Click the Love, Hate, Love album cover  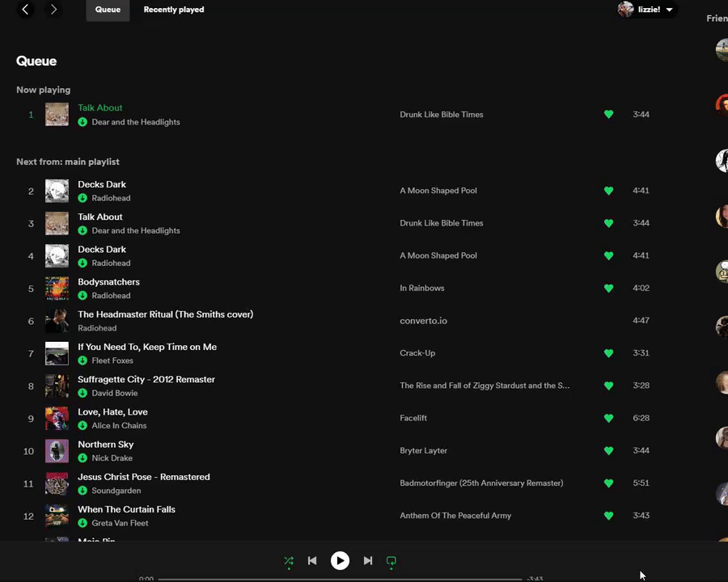pyautogui.click(x=57, y=418)
